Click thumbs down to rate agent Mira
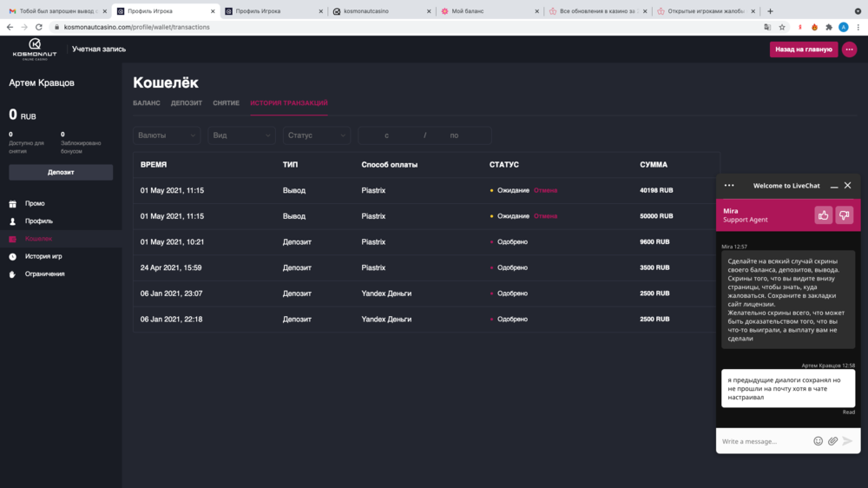The image size is (868, 488). pos(844,214)
